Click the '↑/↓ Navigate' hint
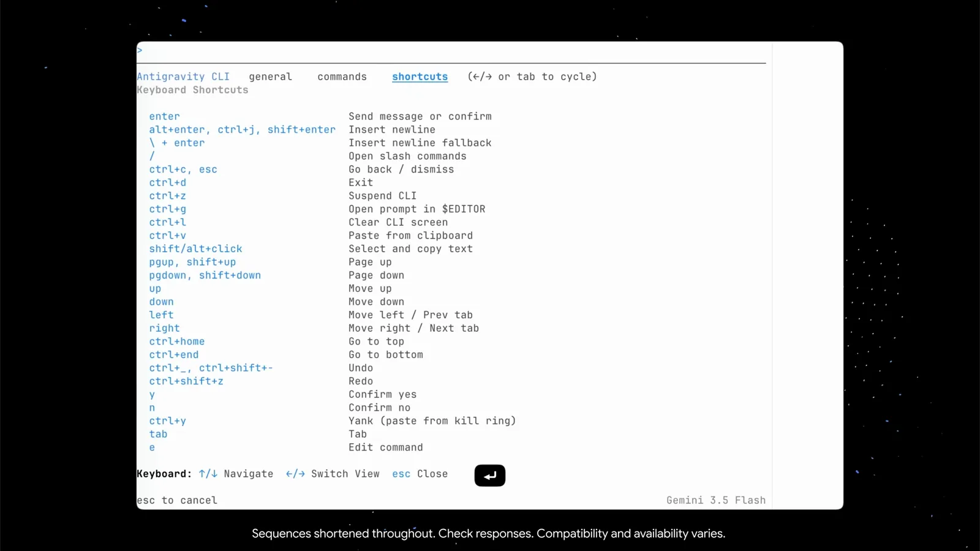980x551 pixels. [x=236, y=474]
